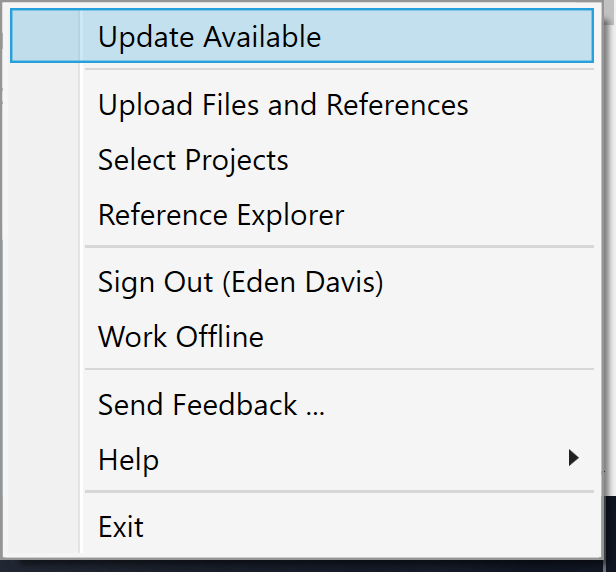The width and height of the screenshot is (616, 572).
Task: Open Upload Files and References
Action: (302, 104)
